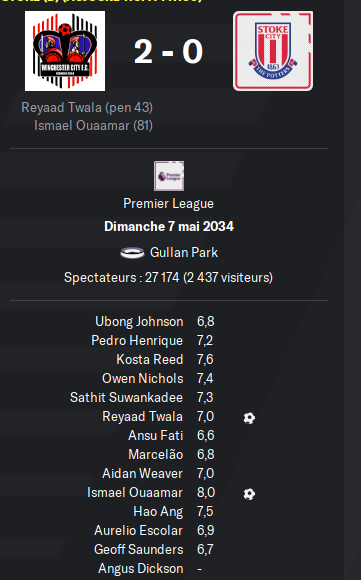Select Kosta Reed in the lineup
The width and height of the screenshot is (361, 580).
[x=149, y=360]
